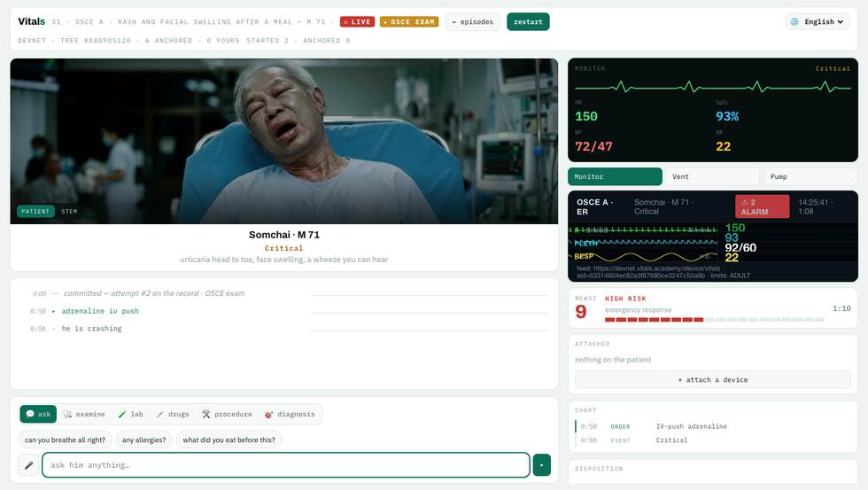This screenshot has width=868, height=490.
Task: Click the patient photo of Somchai
Action: pos(284,141)
